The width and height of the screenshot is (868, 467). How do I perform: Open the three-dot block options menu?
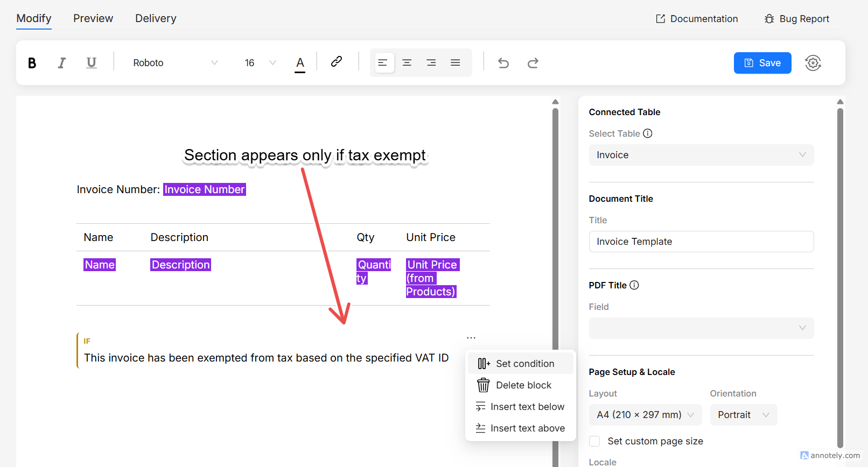(x=471, y=338)
